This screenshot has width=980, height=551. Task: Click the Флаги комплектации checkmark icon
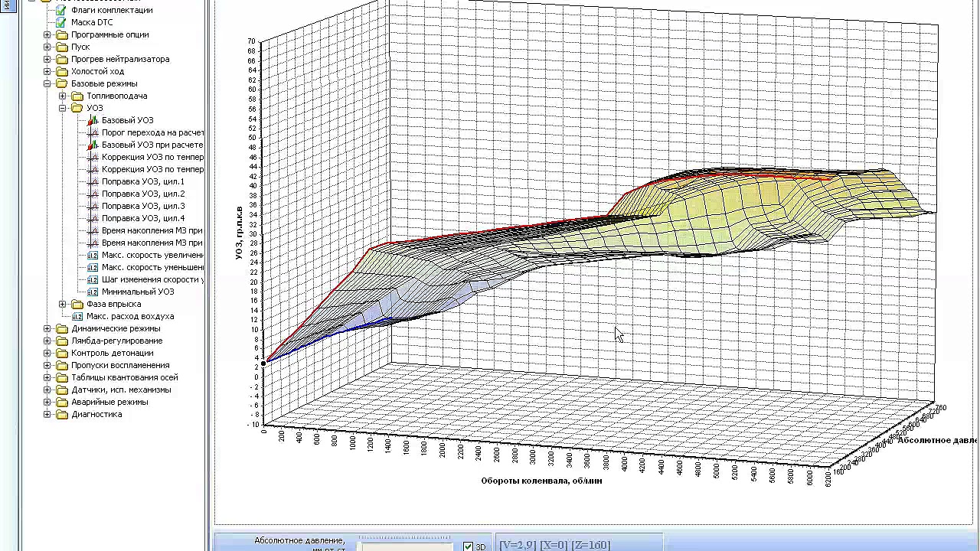pos(61,10)
